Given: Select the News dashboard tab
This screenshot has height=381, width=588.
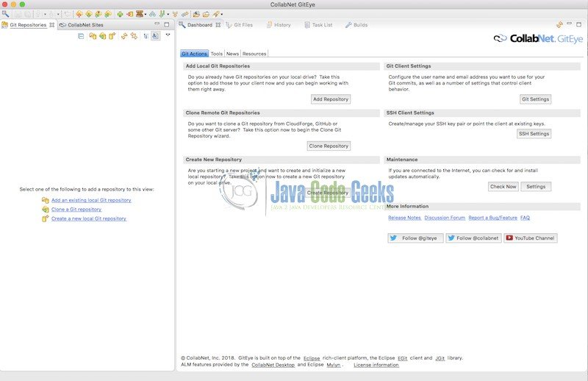Looking at the screenshot, I should [232, 54].
